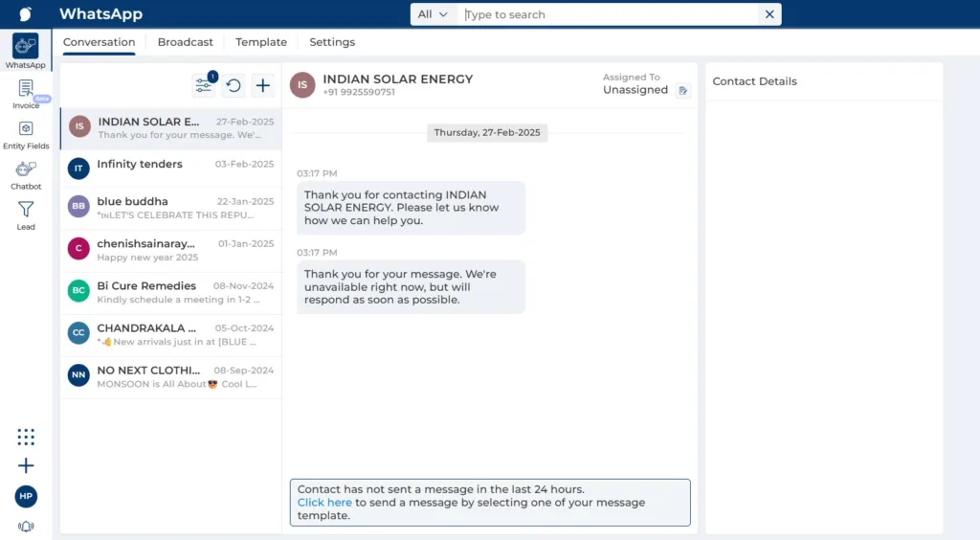This screenshot has height=540, width=980.
Task: Click the IS avatar in chat header
Action: (302, 85)
